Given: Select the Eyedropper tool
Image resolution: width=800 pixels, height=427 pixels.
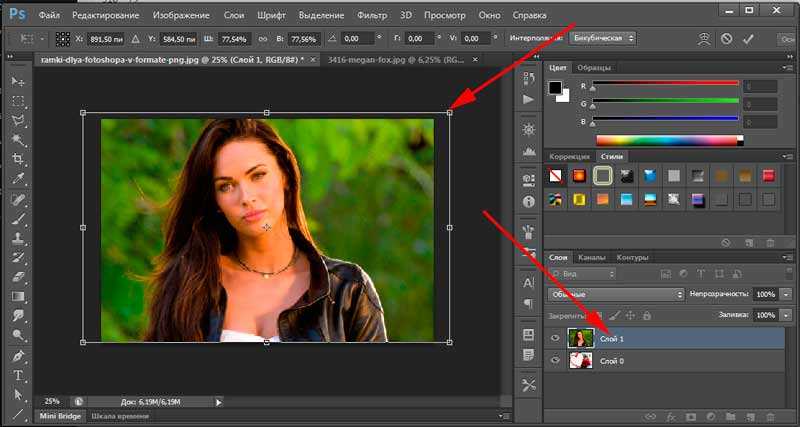Looking at the screenshot, I should (18, 179).
